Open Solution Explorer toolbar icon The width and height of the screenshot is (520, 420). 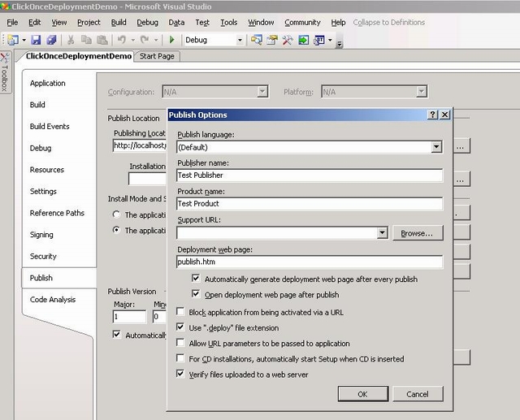click(257, 40)
